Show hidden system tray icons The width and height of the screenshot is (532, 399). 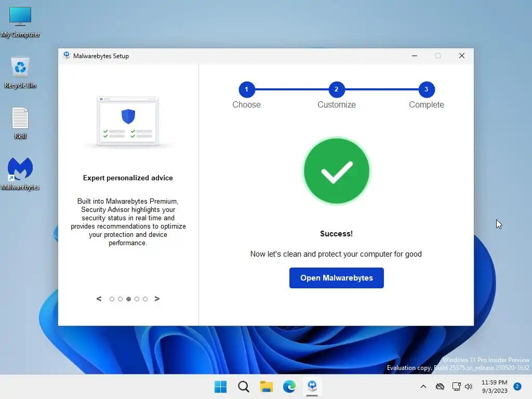423,387
